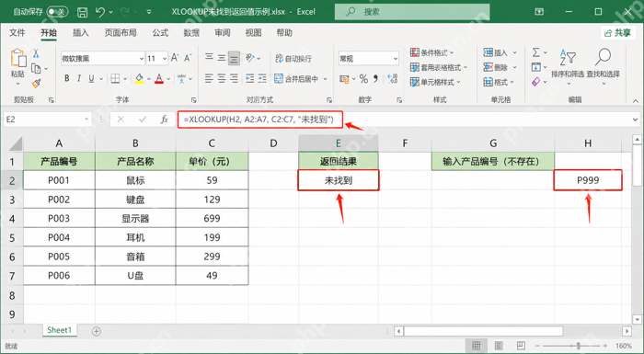
Task: Open the font size dropdown
Action: coord(165,59)
